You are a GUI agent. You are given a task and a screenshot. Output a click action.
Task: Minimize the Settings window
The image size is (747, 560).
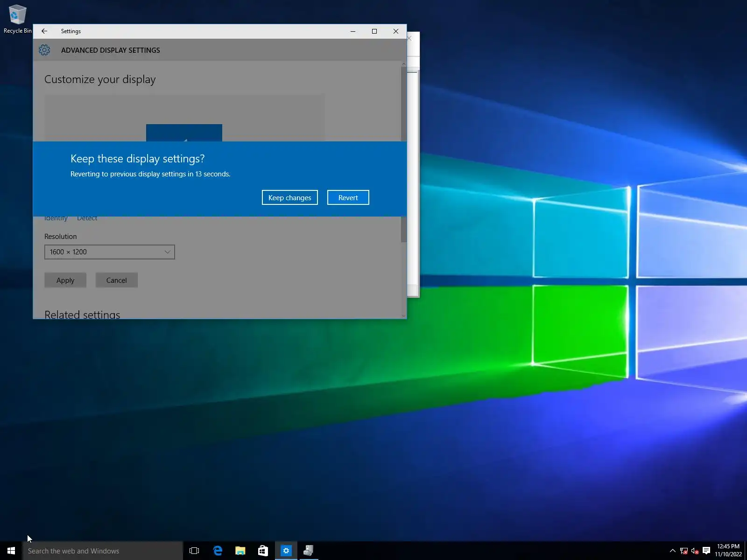pos(353,31)
